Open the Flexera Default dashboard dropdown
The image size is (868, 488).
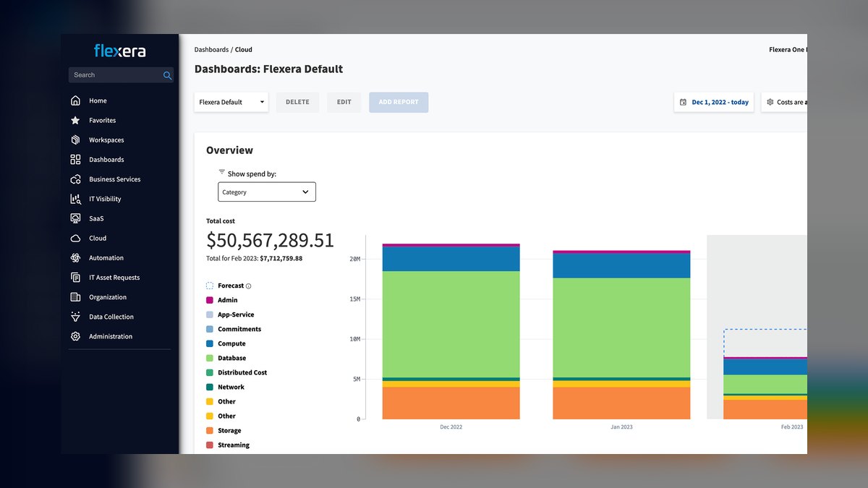(231, 102)
